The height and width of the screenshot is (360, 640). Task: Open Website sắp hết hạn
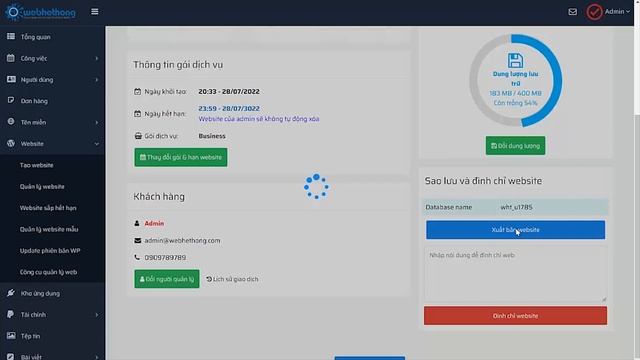[48, 208]
